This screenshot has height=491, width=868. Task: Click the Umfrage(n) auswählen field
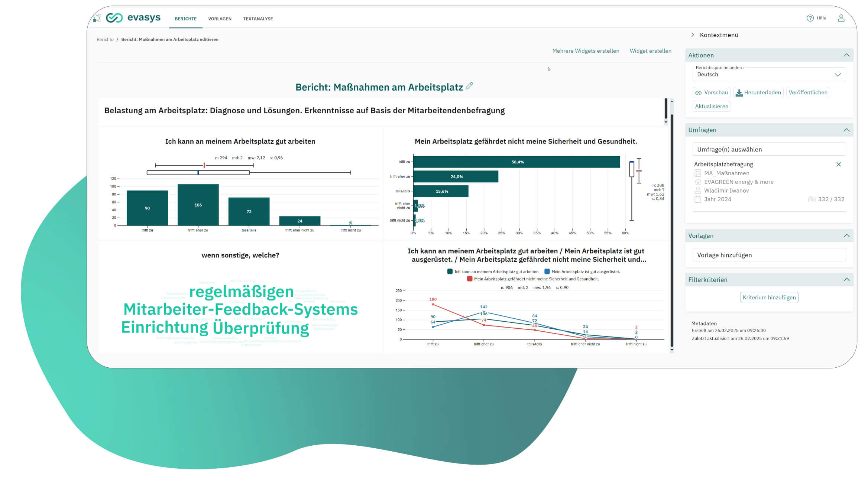point(768,149)
